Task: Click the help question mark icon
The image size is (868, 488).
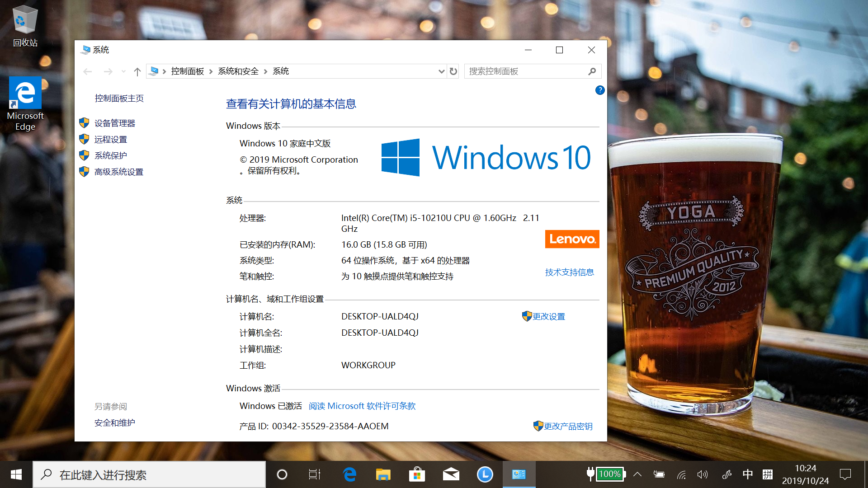Action: pyautogui.click(x=599, y=90)
